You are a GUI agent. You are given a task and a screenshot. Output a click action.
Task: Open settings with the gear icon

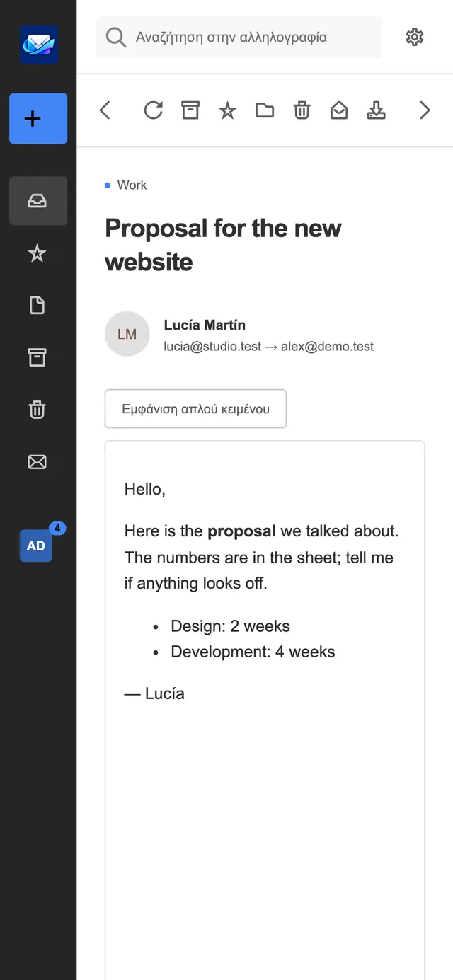(415, 37)
